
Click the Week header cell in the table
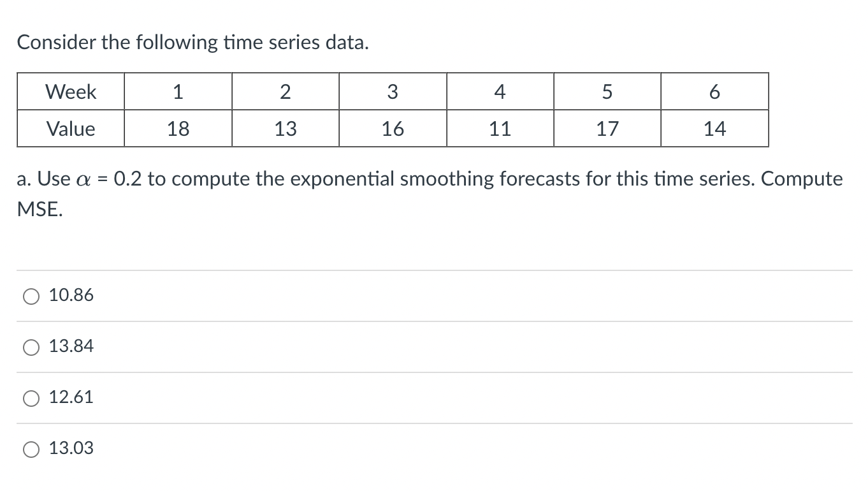click(70, 91)
